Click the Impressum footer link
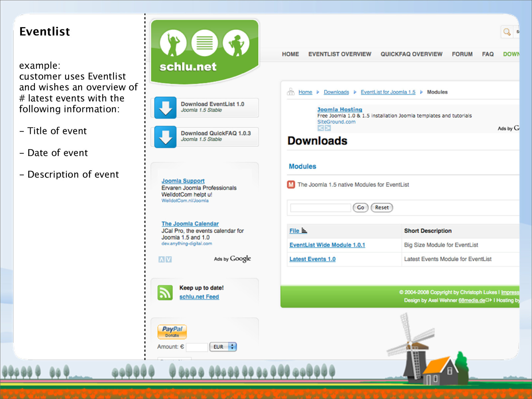 [510, 292]
